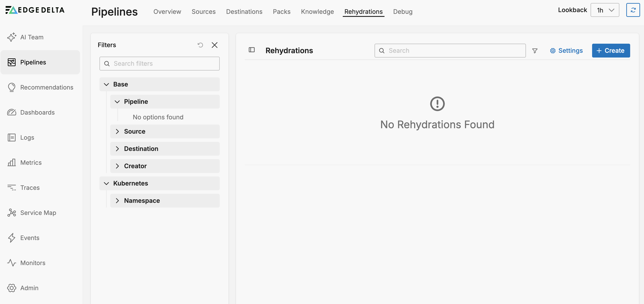Viewport: 644px width, 304px height.
Task: Toggle the Rehydrations side panel visibility
Action: (252, 50)
